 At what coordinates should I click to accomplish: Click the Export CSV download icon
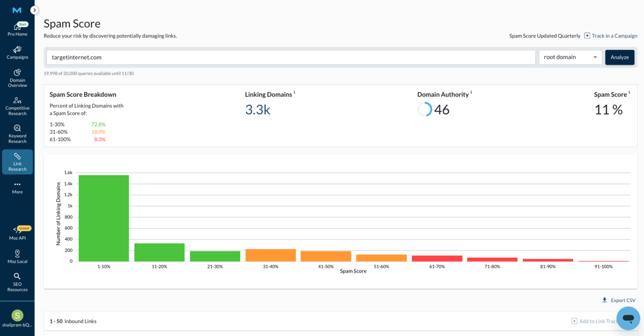[x=605, y=300]
